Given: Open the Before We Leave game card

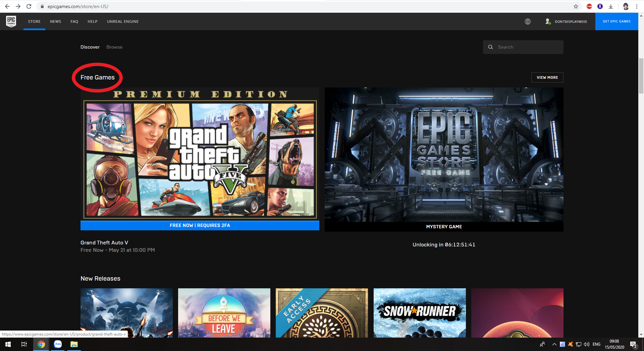Looking at the screenshot, I should (224, 313).
